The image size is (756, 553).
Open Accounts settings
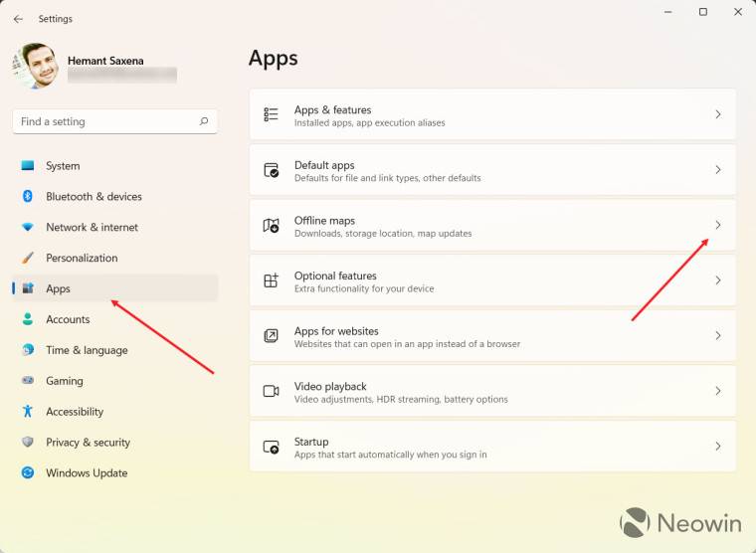tap(114, 318)
